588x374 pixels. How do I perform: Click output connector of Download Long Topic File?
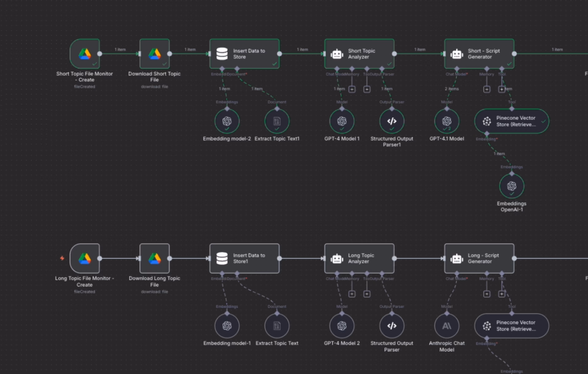(x=170, y=258)
